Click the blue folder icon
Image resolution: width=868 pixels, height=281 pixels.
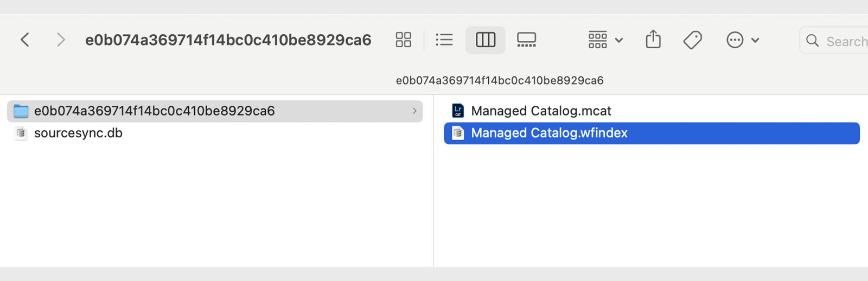21,111
